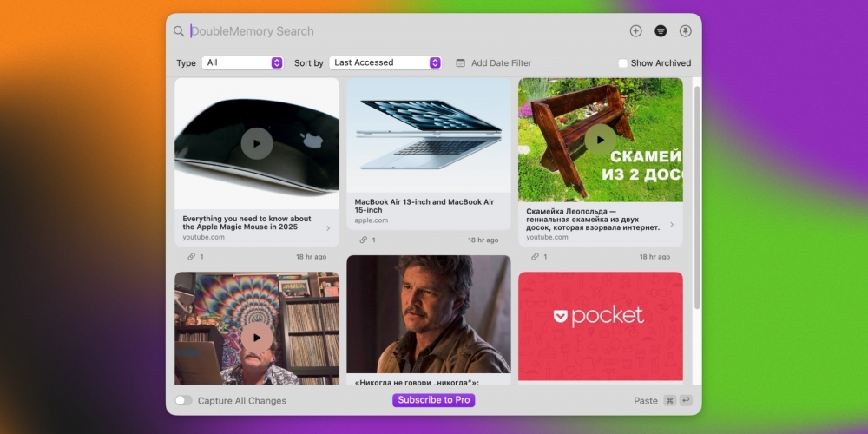Click youtube.com under Скамейка Леопольда title
Image resolution: width=868 pixels, height=434 pixels.
(x=547, y=237)
